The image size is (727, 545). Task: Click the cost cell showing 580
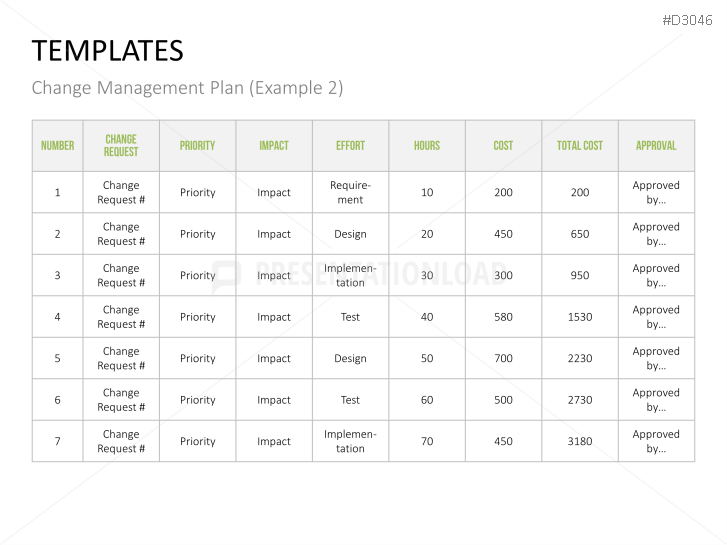click(503, 317)
